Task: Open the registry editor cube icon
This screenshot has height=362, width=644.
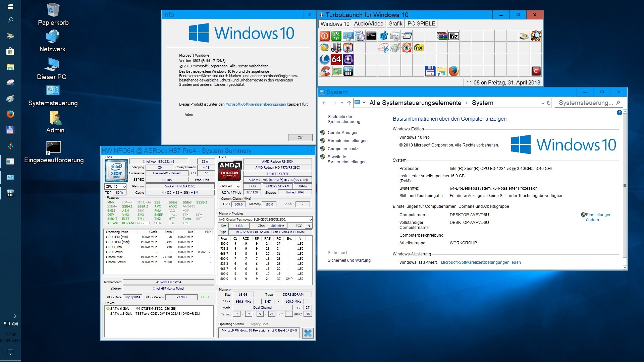Action: tap(383, 36)
